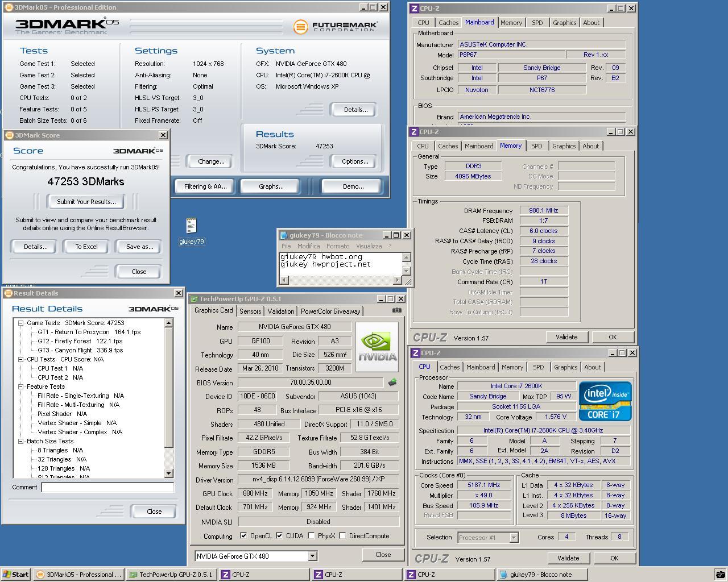Click the GPU-Z title bar icon
728x582 pixels.
[x=194, y=299]
